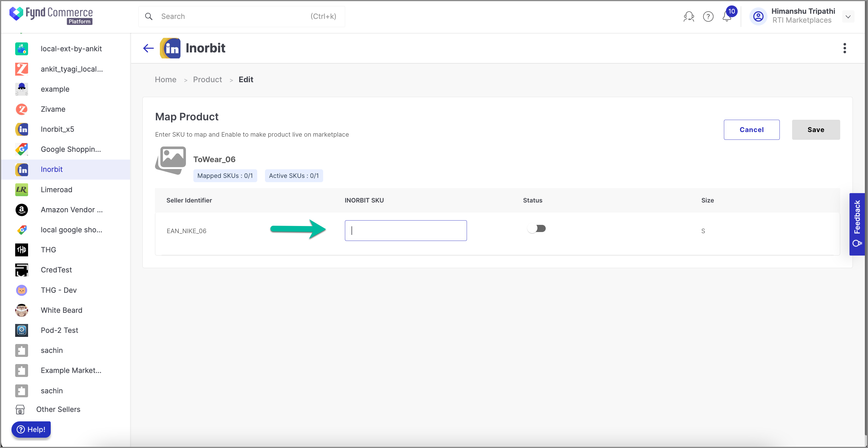Click the Fynd Commerce Platform logo
868x448 pixels.
point(51,15)
